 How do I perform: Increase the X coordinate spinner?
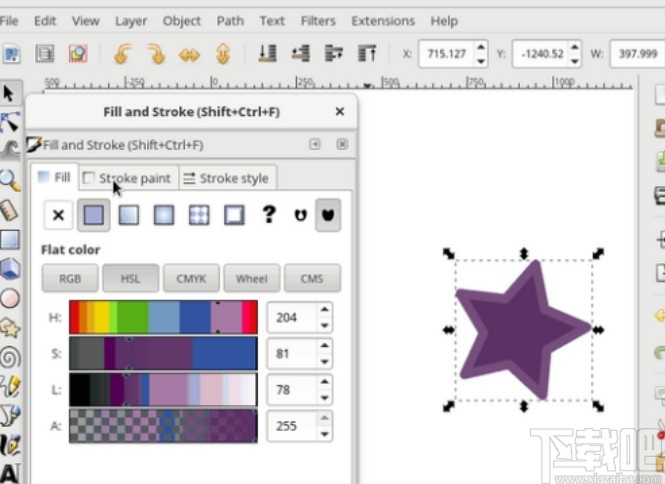(x=481, y=47)
